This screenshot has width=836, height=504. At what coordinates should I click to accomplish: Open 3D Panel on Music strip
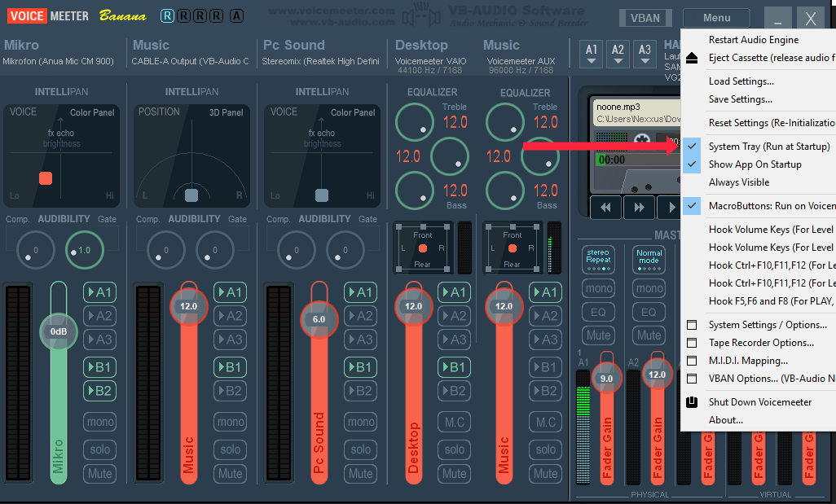226,112
